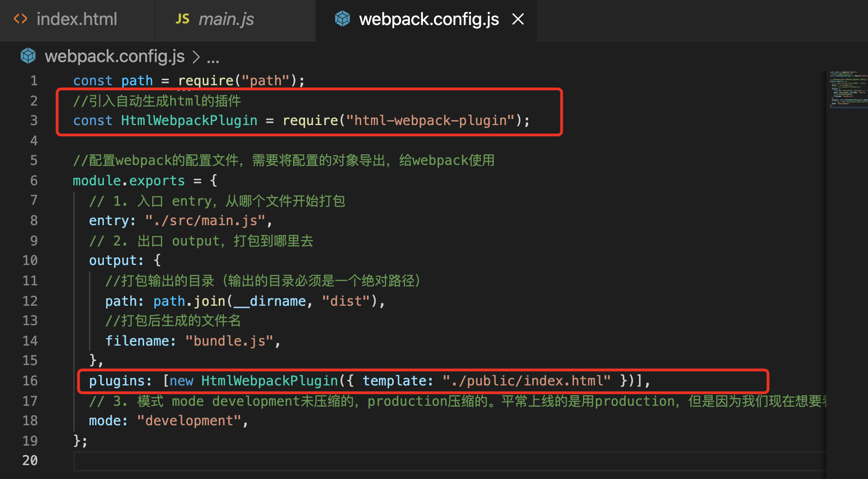Click the webpack.config.js breadcrumb label
This screenshot has width=868, height=479.
(x=114, y=56)
